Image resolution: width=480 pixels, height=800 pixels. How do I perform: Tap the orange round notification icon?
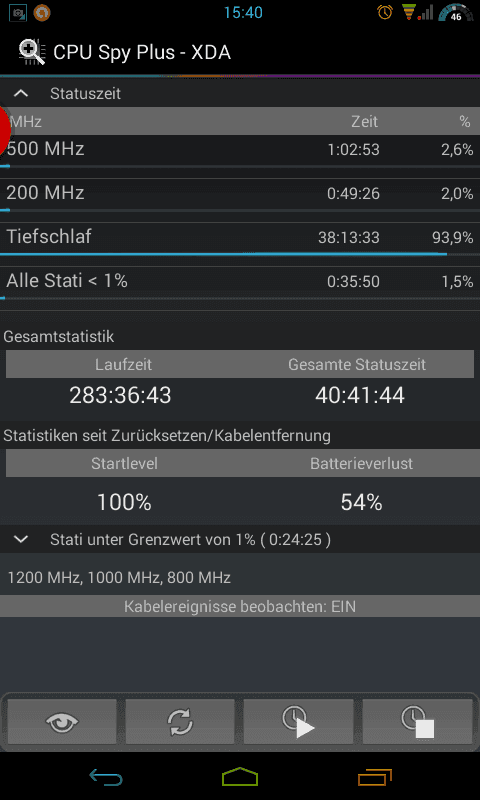tap(42, 12)
